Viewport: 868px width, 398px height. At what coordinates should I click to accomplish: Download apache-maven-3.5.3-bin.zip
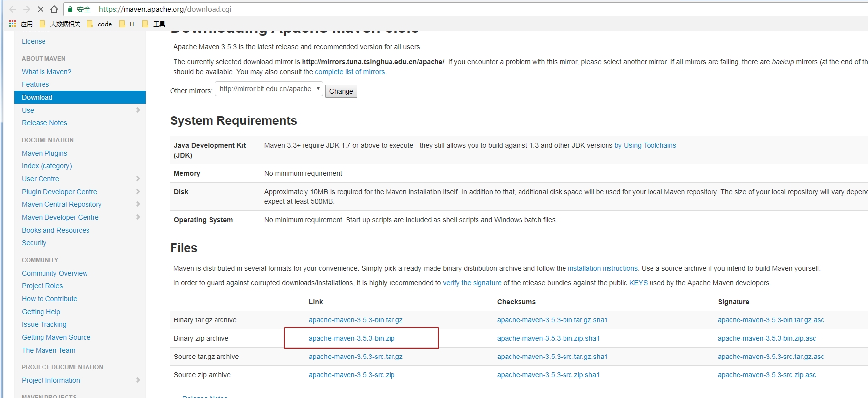point(352,338)
